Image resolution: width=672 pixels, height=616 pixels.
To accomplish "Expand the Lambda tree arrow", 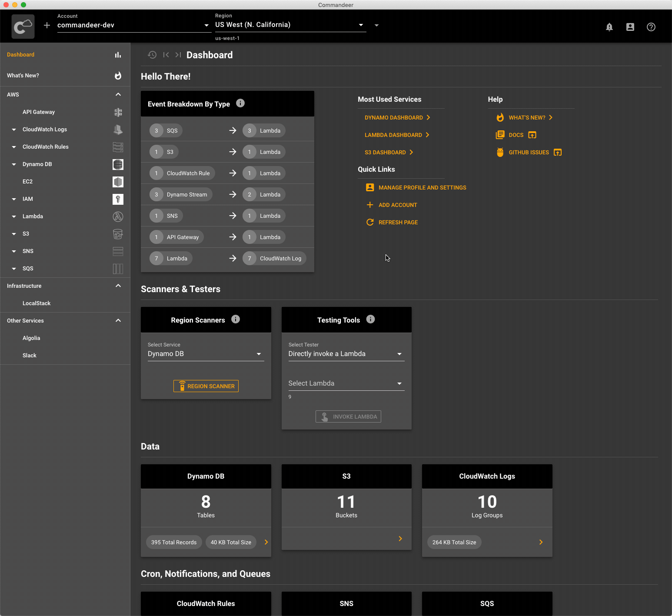I will click(x=14, y=216).
